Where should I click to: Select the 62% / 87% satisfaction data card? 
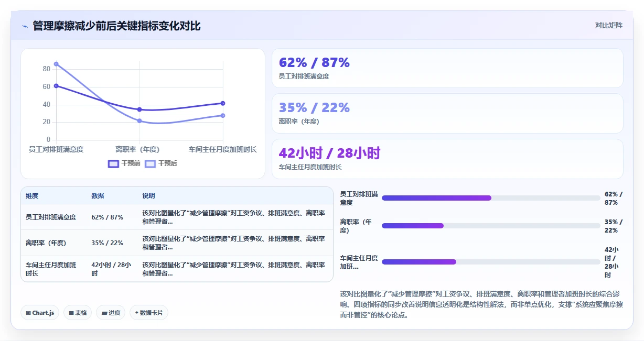click(447, 68)
